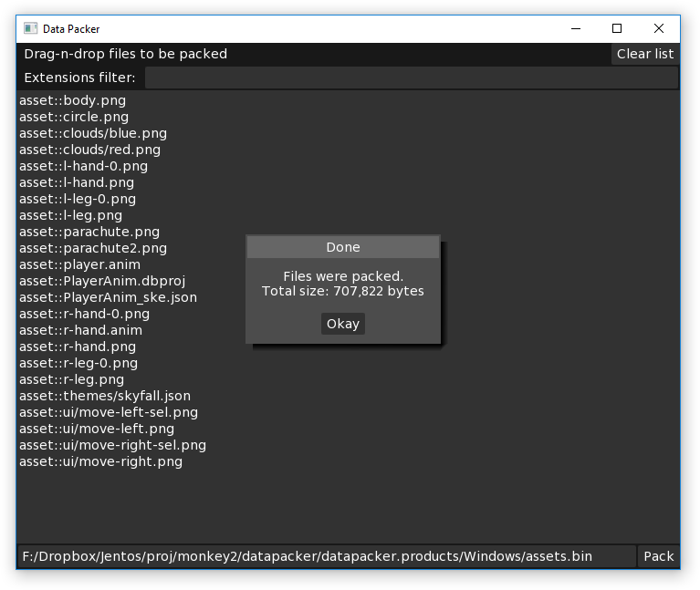Select asset::clouds/blue.png entry

point(93,133)
